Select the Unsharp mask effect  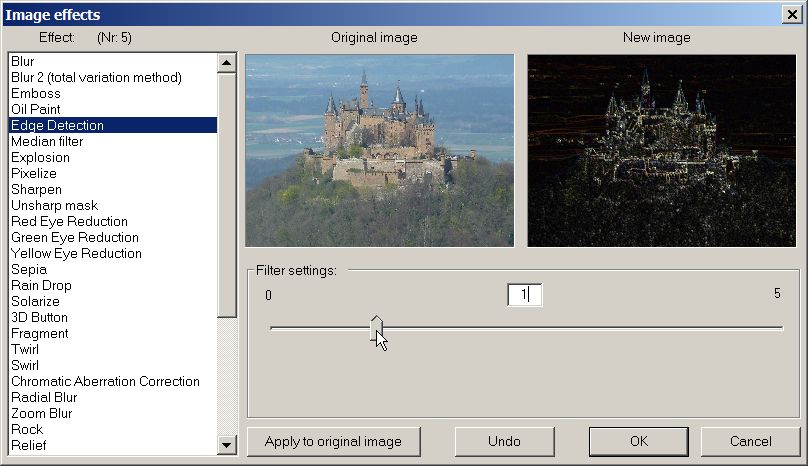(54, 206)
